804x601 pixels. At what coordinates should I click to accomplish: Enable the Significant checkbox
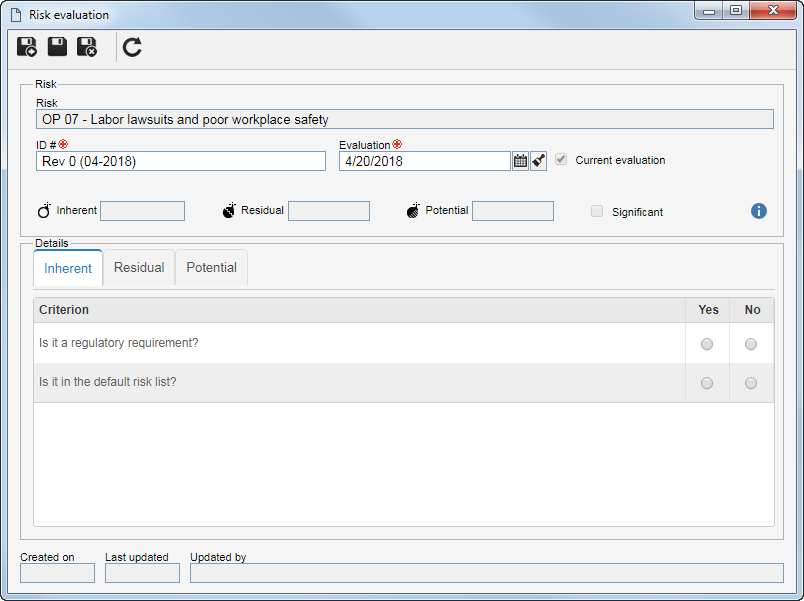click(x=597, y=211)
